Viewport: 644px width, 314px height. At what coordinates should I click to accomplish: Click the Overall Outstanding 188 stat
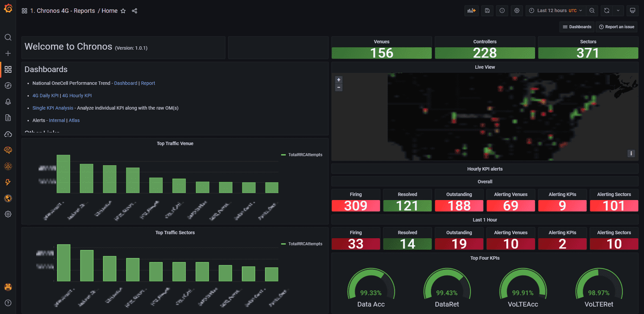point(459,201)
